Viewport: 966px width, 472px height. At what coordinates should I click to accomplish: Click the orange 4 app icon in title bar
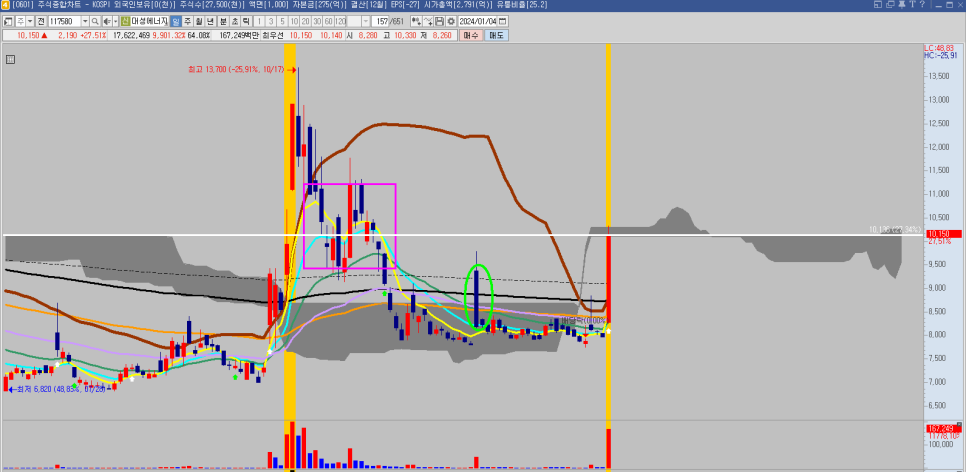[x=5, y=4]
